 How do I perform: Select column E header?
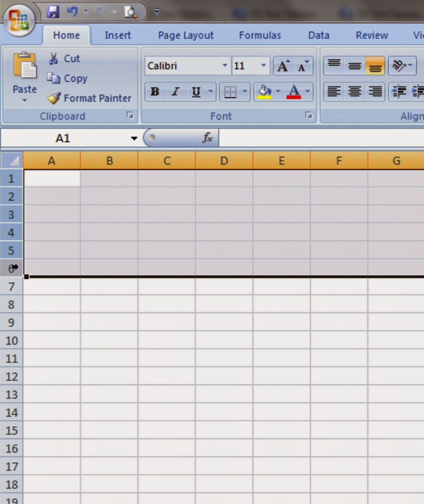point(282,161)
